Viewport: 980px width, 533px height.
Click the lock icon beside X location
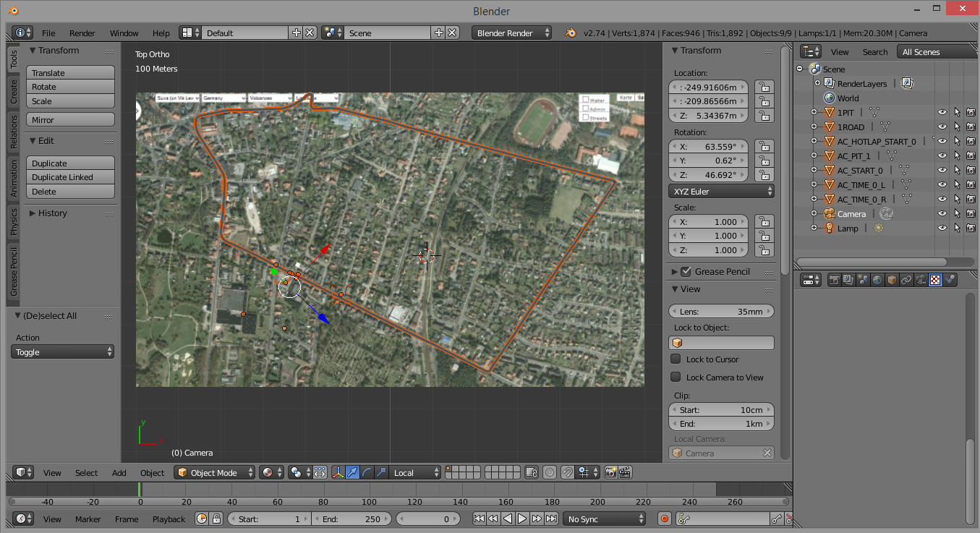764,88
